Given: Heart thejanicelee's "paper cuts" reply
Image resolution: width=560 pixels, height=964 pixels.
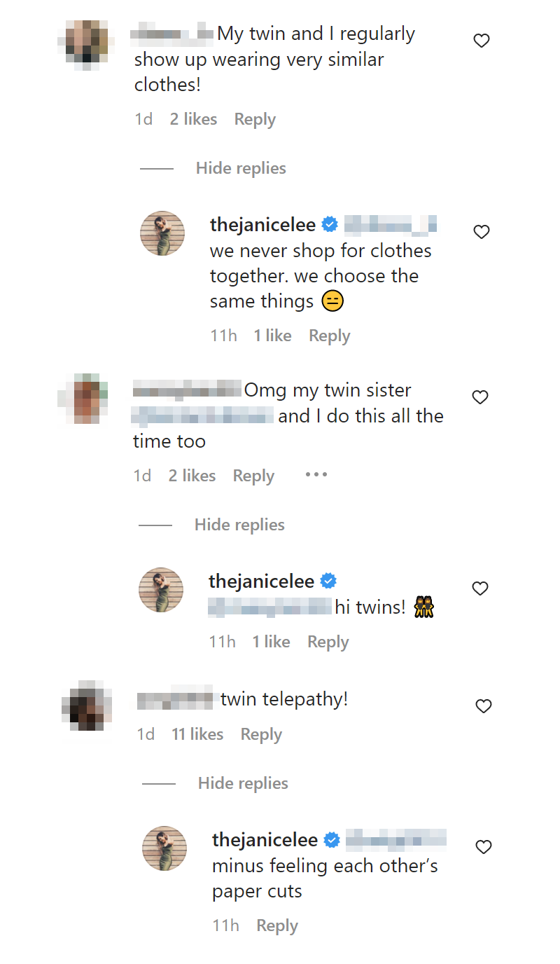Looking at the screenshot, I should tap(484, 848).
